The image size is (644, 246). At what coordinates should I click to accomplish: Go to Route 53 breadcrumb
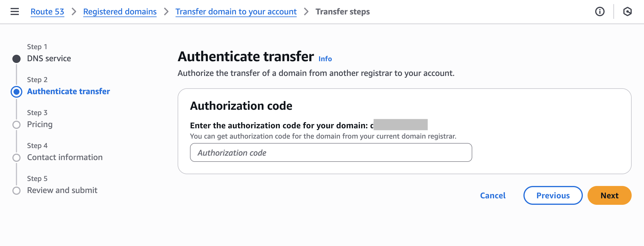[47, 12]
